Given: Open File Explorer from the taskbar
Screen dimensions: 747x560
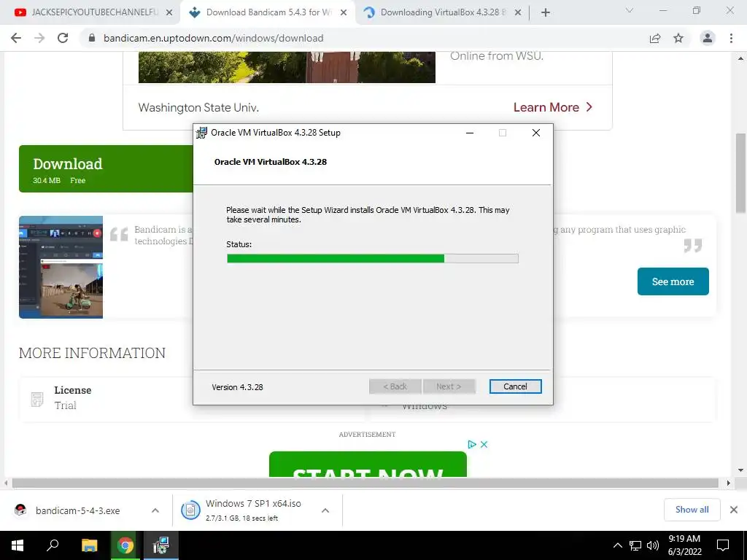Looking at the screenshot, I should point(89,545).
